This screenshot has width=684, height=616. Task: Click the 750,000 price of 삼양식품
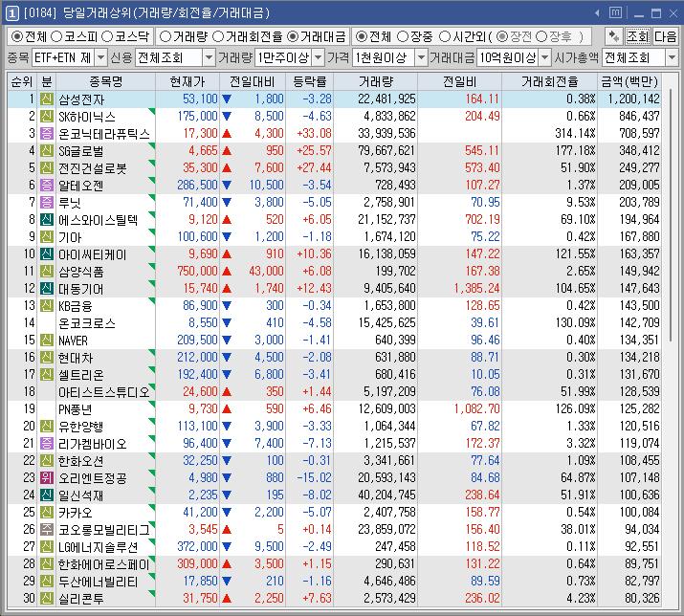pyautogui.click(x=197, y=272)
